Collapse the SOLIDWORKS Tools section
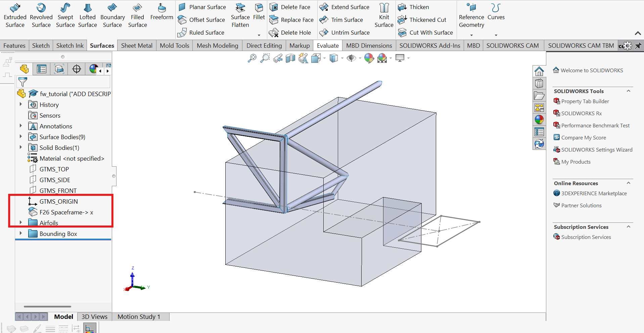Viewport: 644px width, 333px height. click(x=628, y=91)
